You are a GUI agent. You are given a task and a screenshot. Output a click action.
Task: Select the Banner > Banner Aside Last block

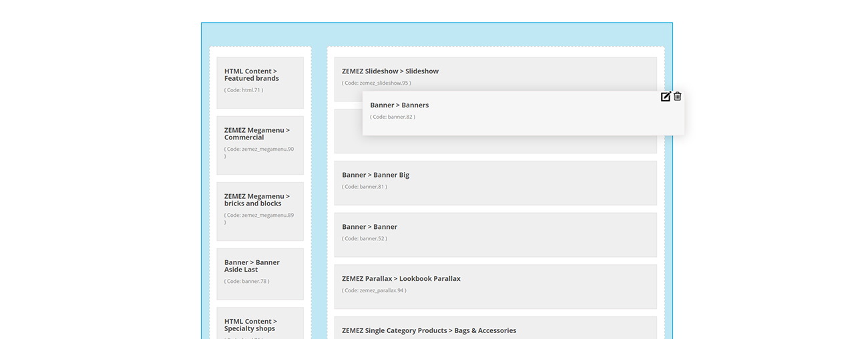point(260,274)
